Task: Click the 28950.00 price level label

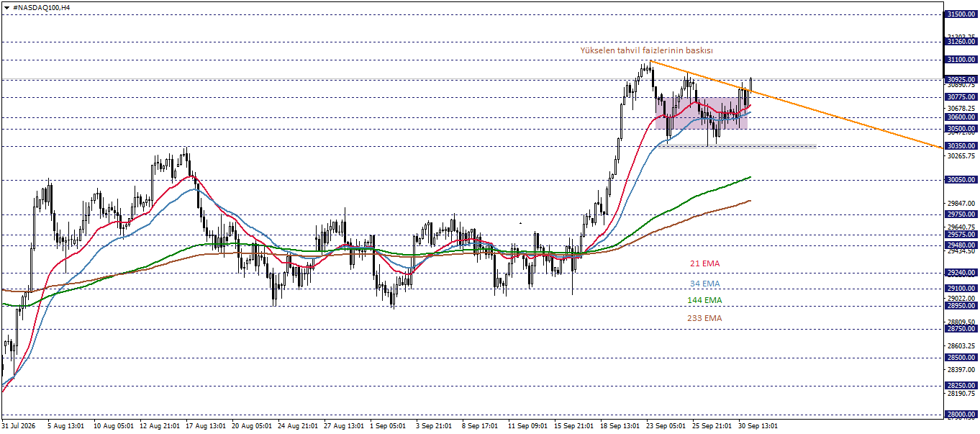Action: (962, 305)
